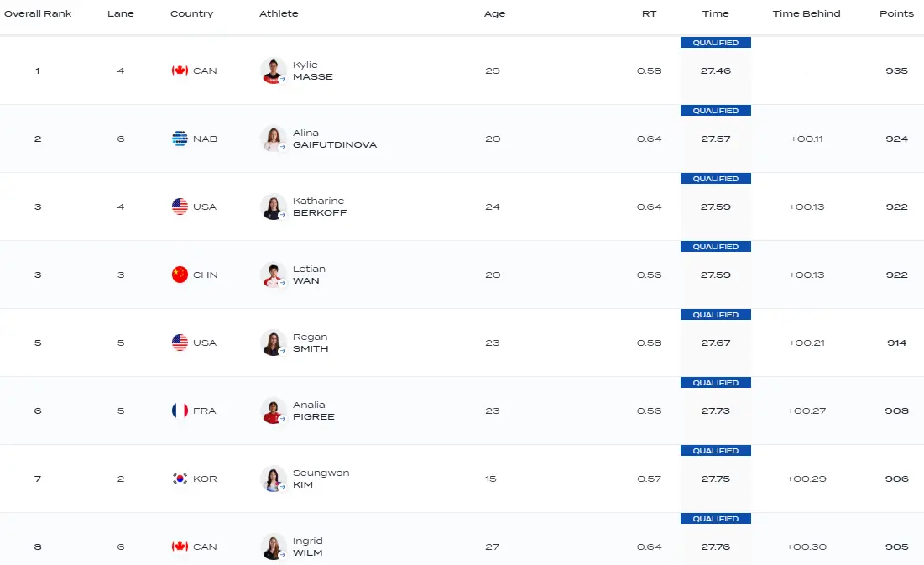Click the Points column header
924x565 pixels.
pos(896,13)
